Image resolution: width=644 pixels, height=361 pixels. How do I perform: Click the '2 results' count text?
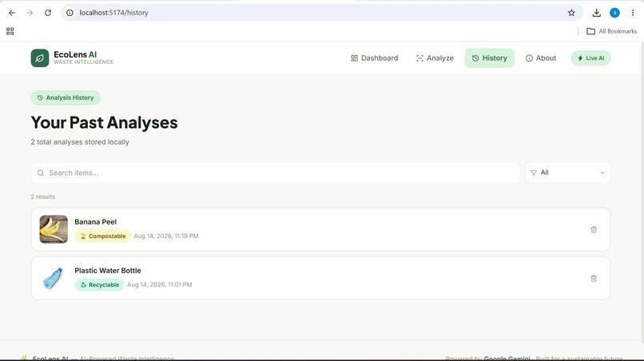pyautogui.click(x=42, y=196)
